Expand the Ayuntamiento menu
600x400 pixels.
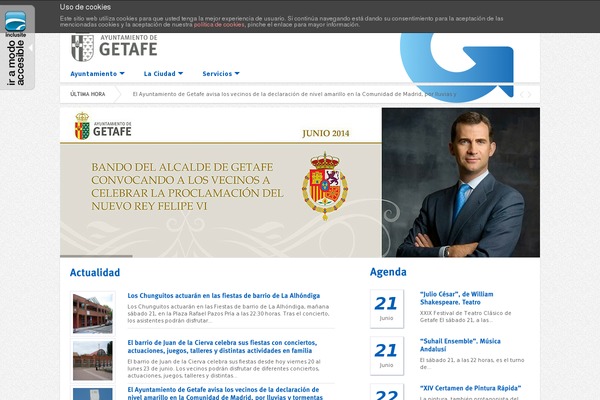coord(97,73)
